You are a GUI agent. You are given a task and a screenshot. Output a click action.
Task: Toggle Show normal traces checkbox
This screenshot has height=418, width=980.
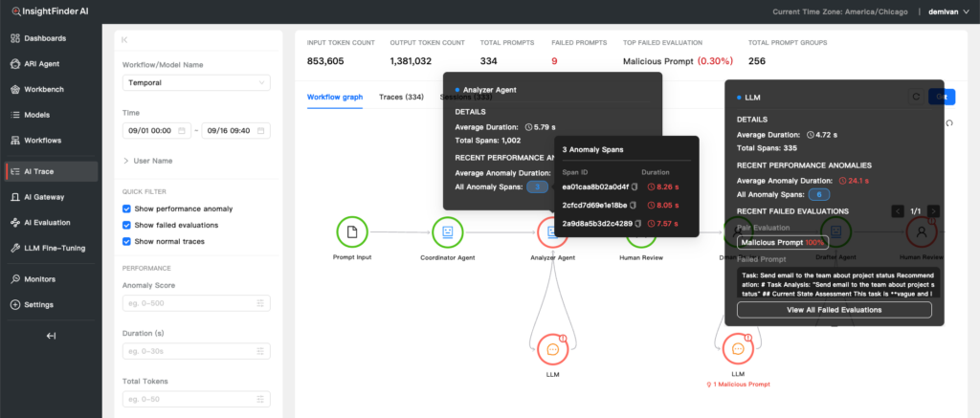click(127, 241)
